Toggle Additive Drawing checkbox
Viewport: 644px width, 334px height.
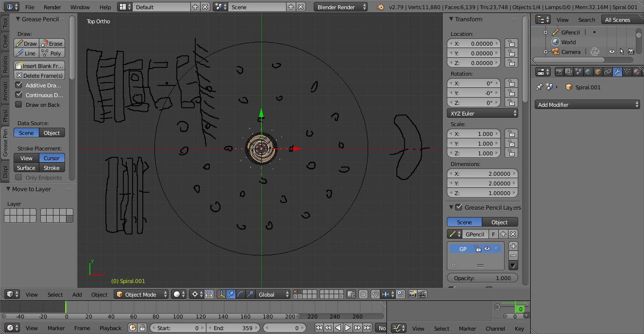19,85
